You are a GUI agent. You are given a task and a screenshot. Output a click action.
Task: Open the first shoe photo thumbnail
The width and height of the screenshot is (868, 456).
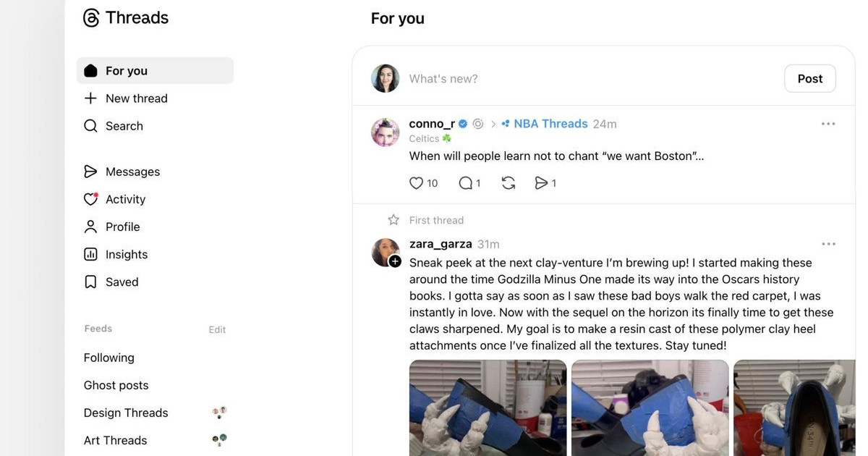click(x=488, y=408)
